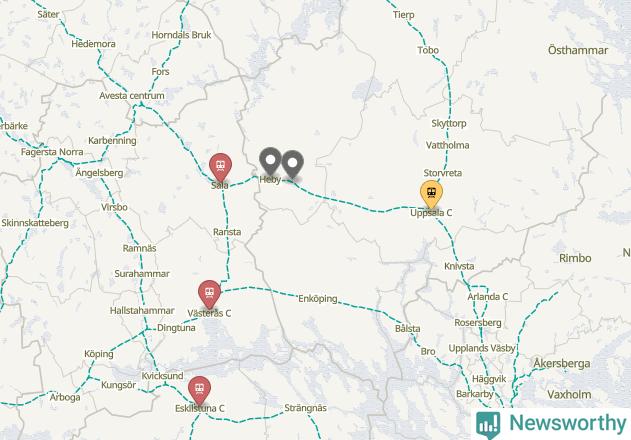
Task: Click the Newsworthy logo icon
Action: click(x=488, y=424)
